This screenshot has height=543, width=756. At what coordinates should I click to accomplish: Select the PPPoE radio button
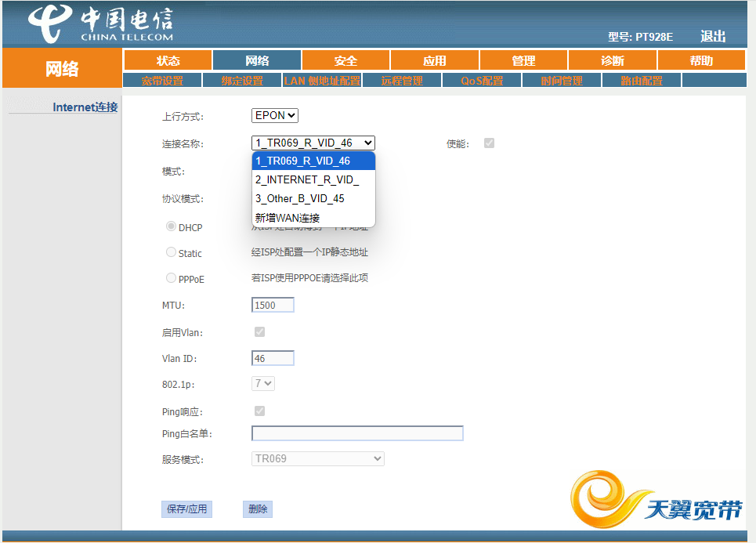[171, 277]
